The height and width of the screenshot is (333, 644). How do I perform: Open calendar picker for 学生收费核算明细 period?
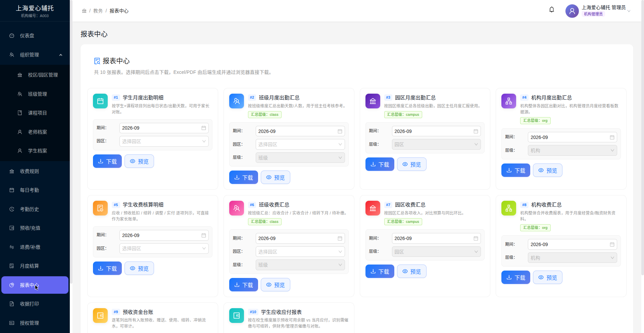click(x=204, y=235)
